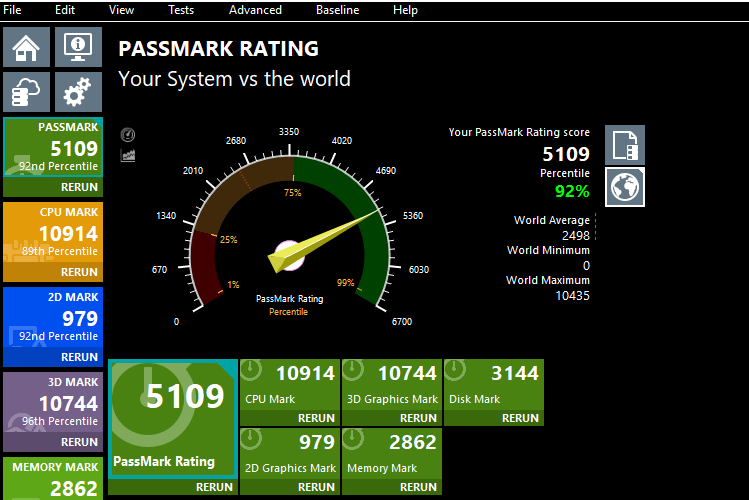Open the View menu

[121, 10]
